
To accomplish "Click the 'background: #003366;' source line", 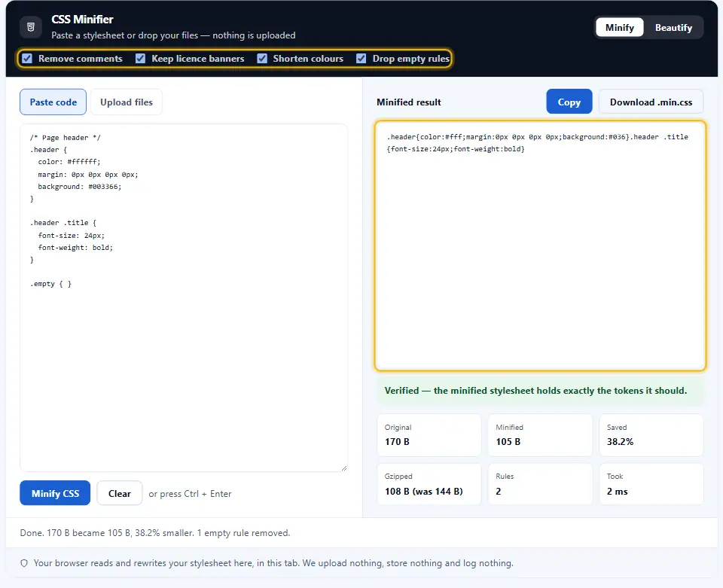I will point(80,187).
